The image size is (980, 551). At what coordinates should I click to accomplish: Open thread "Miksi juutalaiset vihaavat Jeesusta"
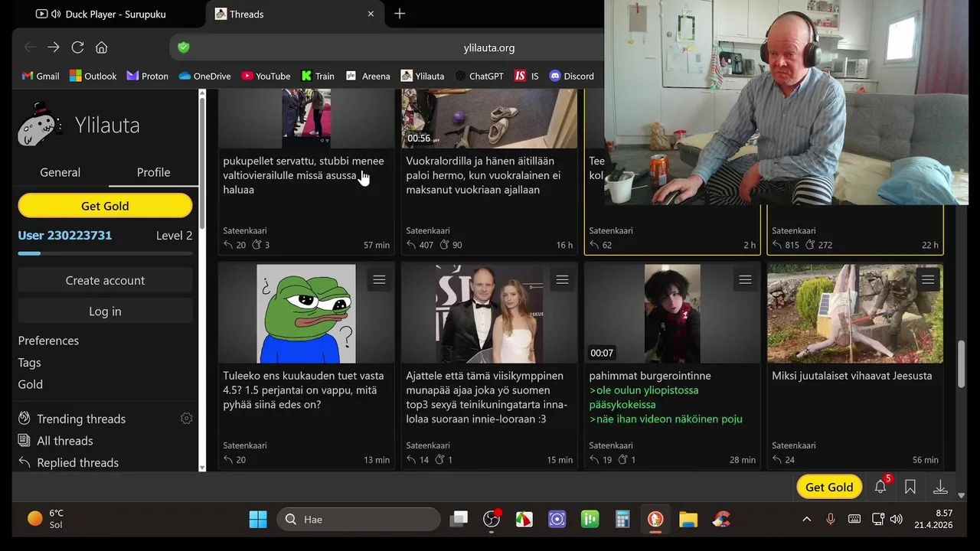(x=852, y=376)
